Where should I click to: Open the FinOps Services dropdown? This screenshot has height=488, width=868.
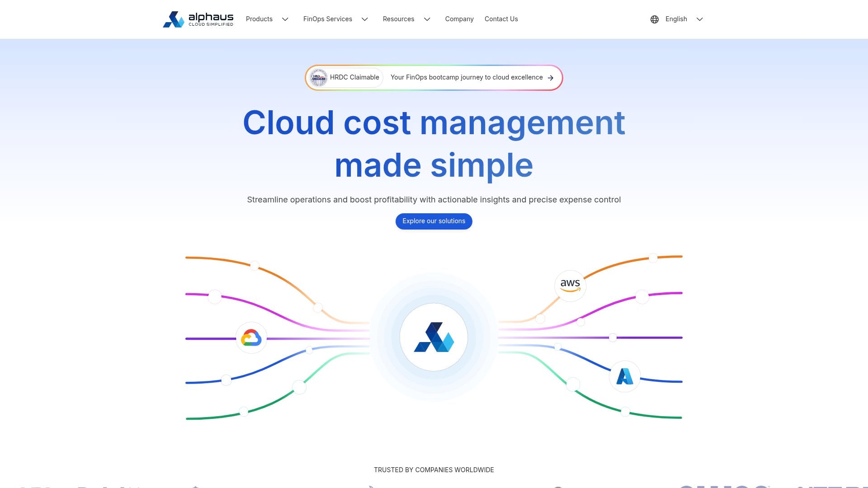coord(336,19)
